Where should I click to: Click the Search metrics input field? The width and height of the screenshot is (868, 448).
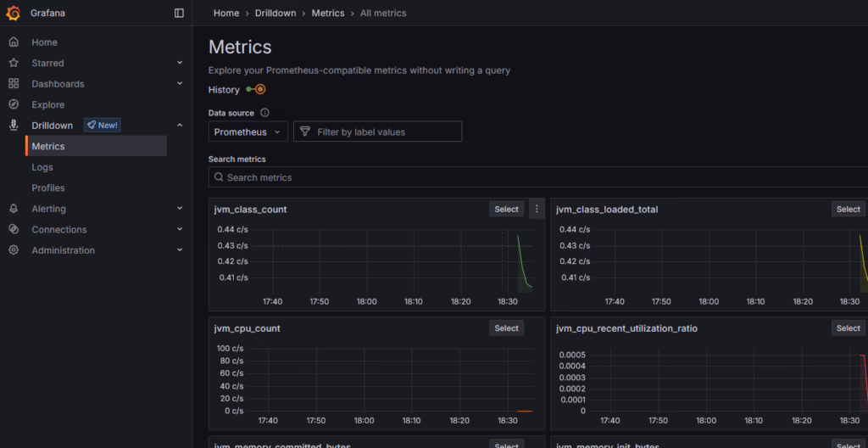538,177
